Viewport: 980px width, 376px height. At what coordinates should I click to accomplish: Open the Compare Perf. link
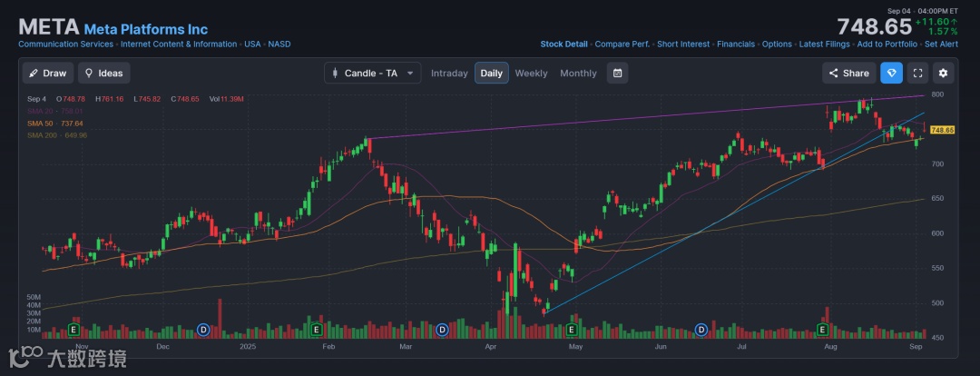coord(622,45)
